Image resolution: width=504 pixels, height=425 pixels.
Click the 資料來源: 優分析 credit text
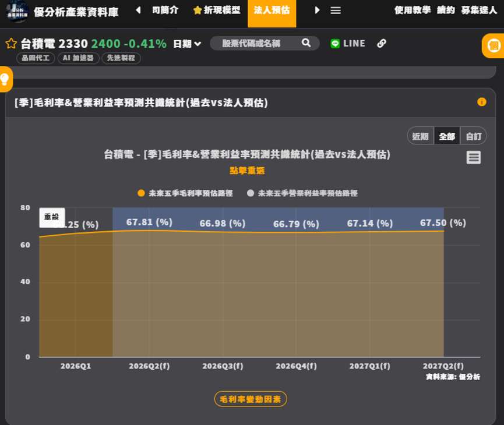point(453,377)
